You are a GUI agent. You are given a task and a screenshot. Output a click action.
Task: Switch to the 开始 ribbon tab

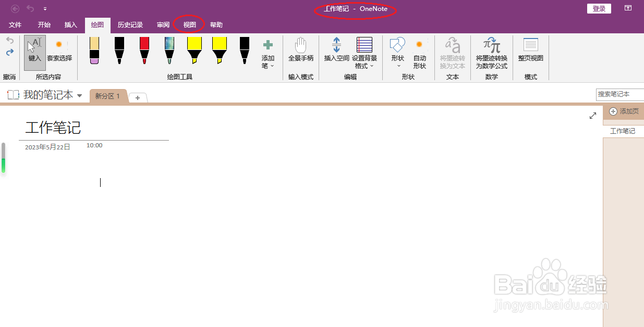(44, 25)
